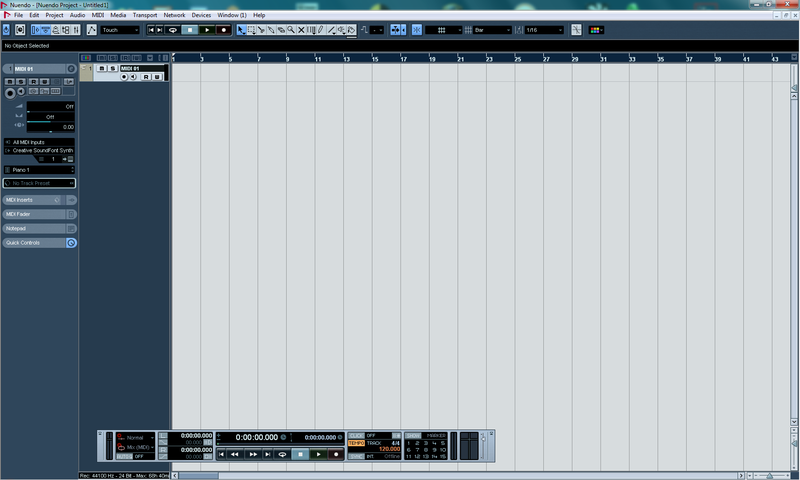Screen dimensions: 800x480
Task: Open the Piano 1 program selector
Action: [39, 170]
